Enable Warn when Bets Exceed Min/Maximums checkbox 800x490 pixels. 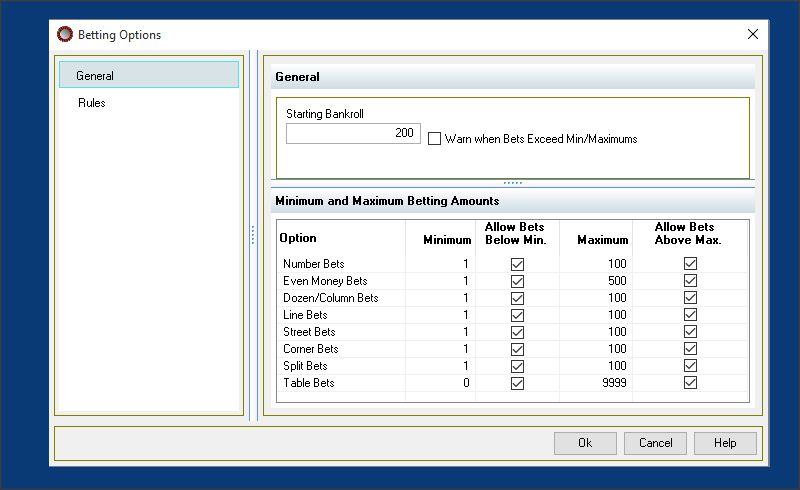[434, 139]
